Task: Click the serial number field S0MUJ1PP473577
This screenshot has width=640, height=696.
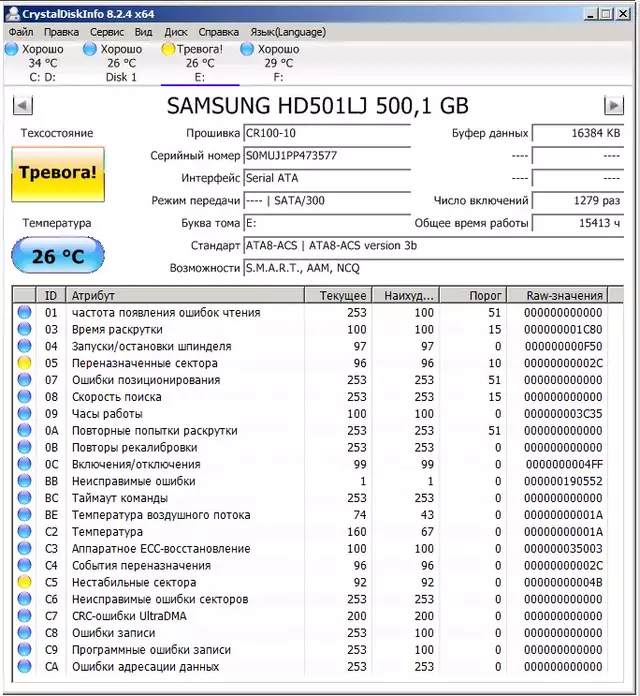Action: point(327,156)
